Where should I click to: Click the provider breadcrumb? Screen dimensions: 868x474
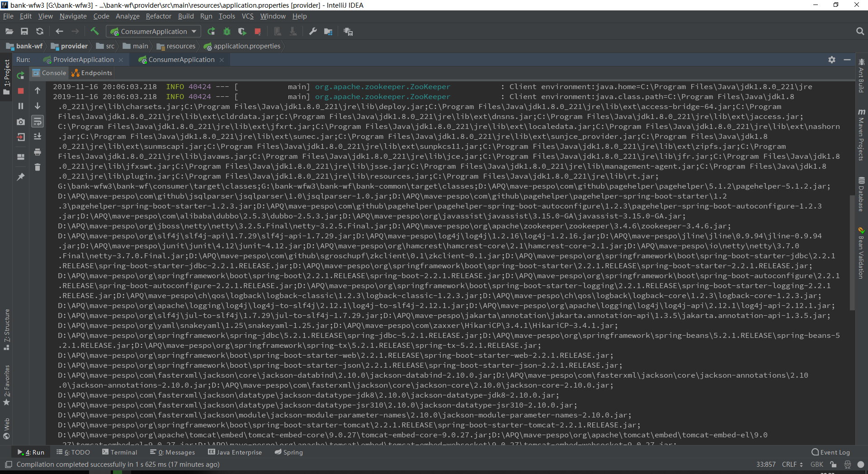[69, 46]
